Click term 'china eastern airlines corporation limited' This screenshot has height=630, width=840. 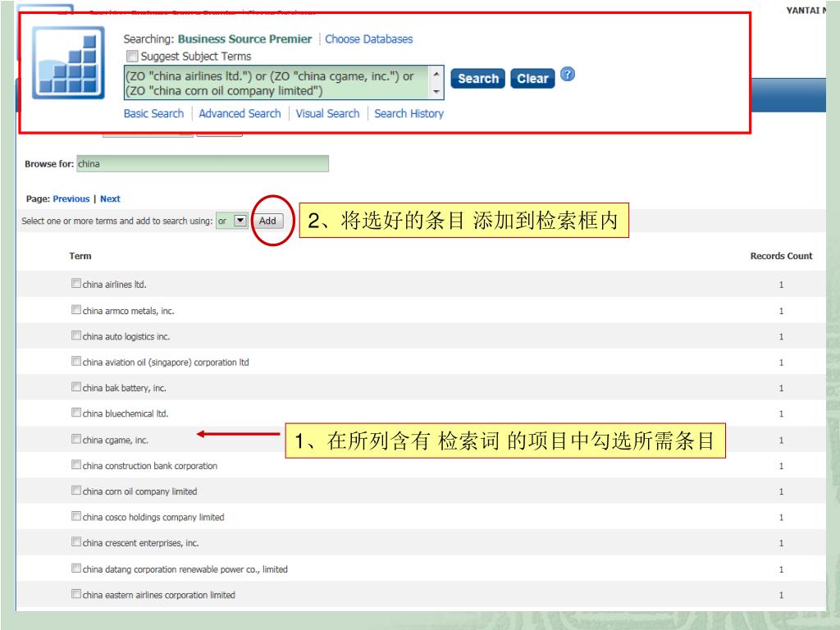(x=159, y=595)
